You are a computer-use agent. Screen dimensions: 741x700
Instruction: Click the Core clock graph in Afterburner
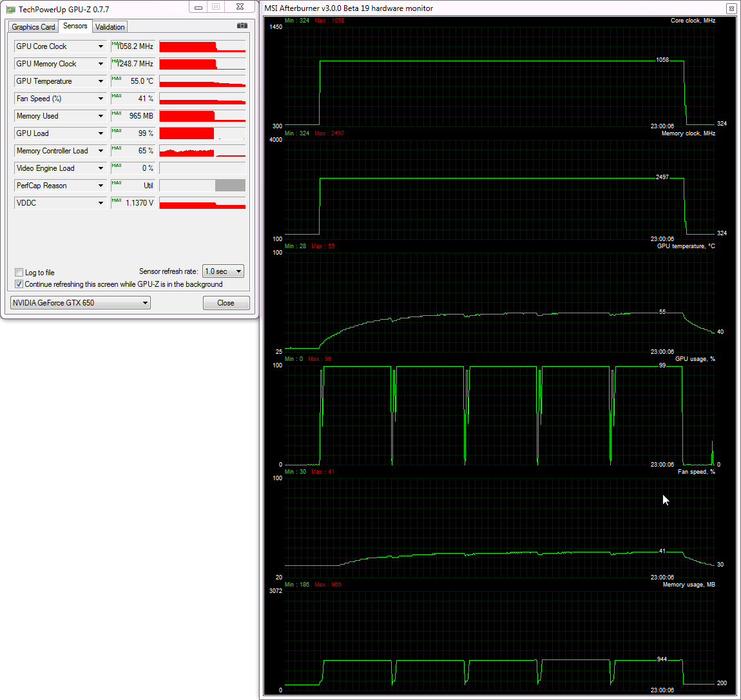click(499, 76)
